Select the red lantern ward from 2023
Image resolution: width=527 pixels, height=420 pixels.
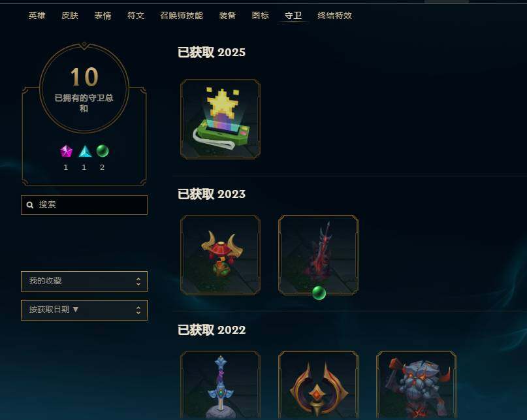coord(220,255)
